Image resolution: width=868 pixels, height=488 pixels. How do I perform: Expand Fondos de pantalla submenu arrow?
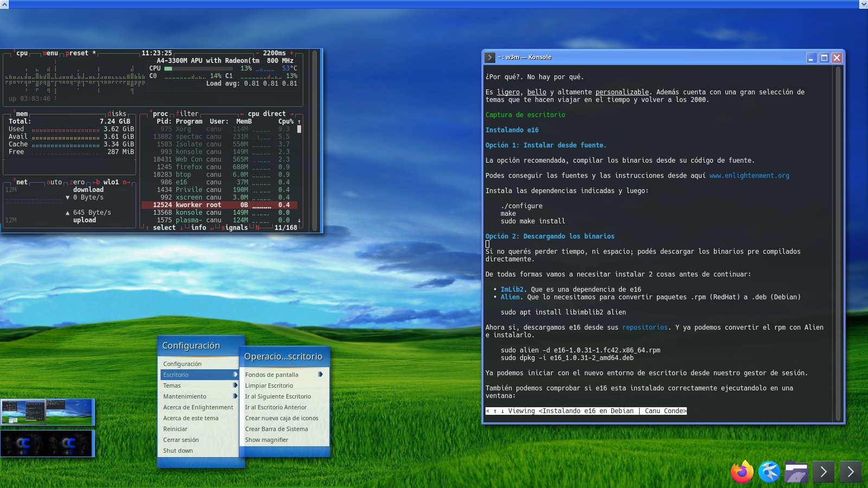tap(320, 375)
